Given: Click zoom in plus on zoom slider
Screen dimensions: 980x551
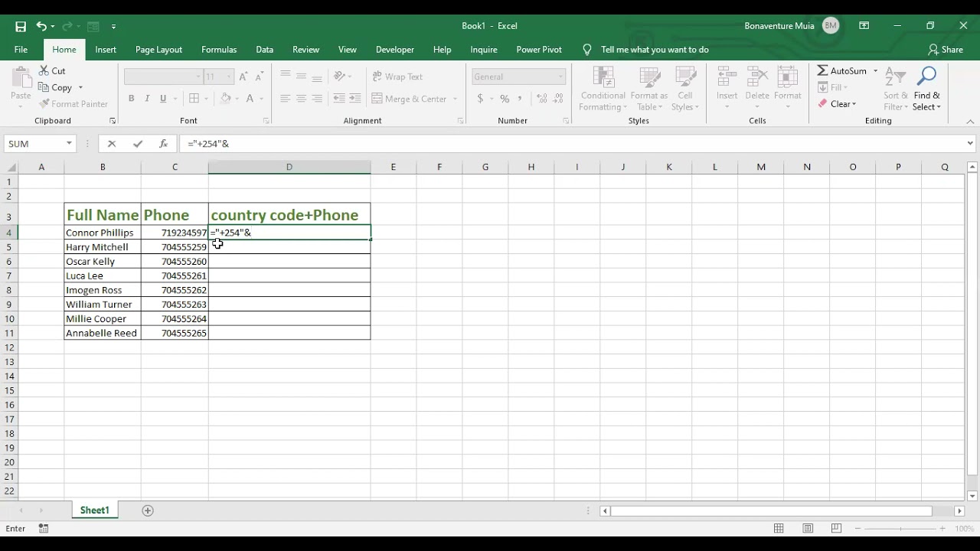Looking at the screenshot, I should click(942, 529).
